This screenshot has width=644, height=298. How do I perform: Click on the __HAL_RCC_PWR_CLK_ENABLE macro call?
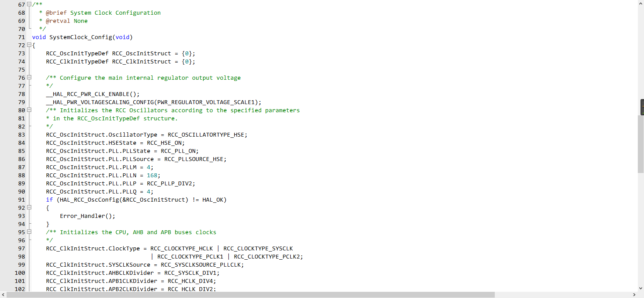click(x=92, y=94)
